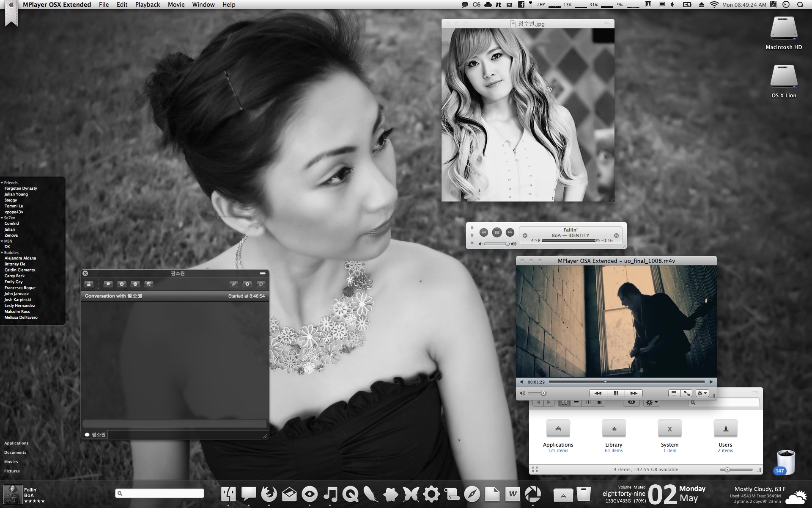Open the MPlayer gear dropdown menu
The width and height of the screenshot is (812, 508).
coord(702,393)
